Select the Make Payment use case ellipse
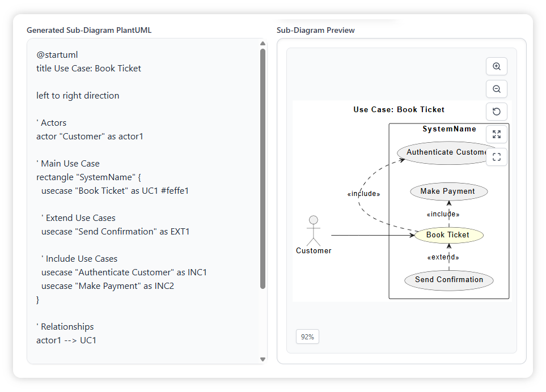 coord(448,191)
